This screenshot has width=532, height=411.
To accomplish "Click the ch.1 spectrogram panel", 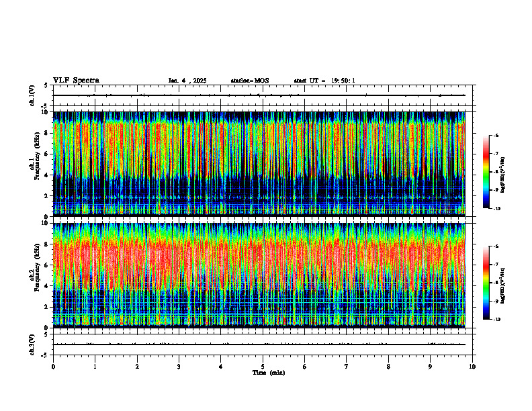I will coord(259,164).
